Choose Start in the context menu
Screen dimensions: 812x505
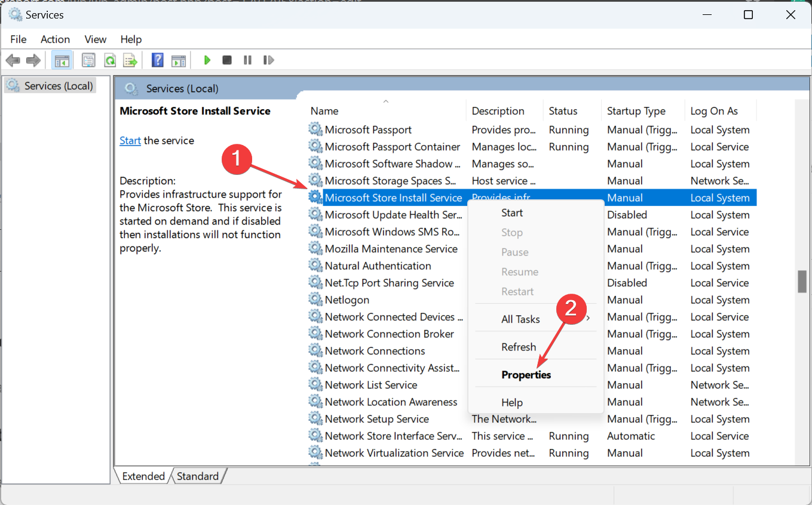point(536,213)
